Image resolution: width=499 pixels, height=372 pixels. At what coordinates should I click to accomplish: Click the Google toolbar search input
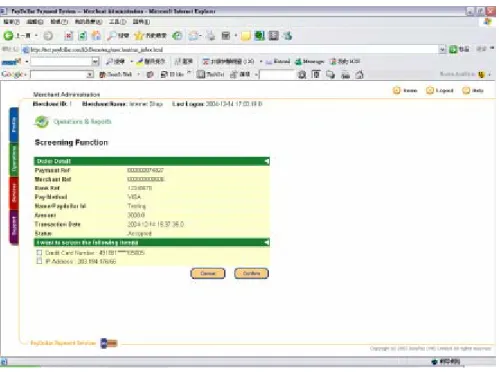coord(58,74)
